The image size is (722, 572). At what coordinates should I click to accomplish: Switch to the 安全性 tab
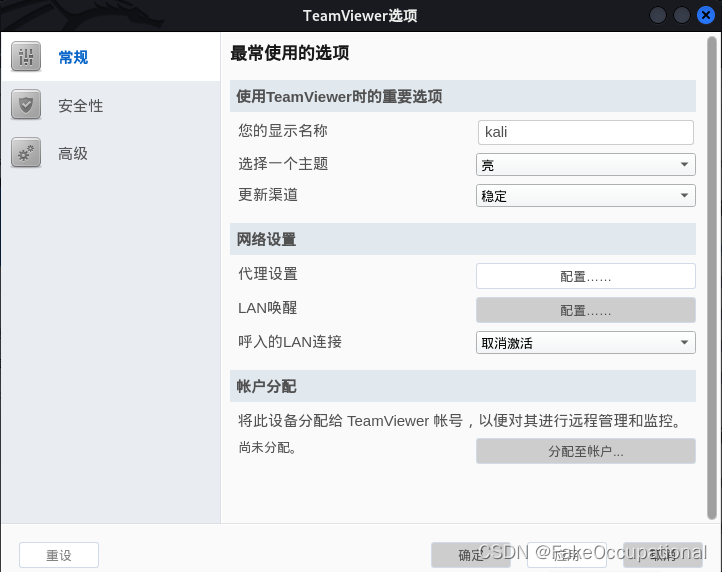[111, 105]
